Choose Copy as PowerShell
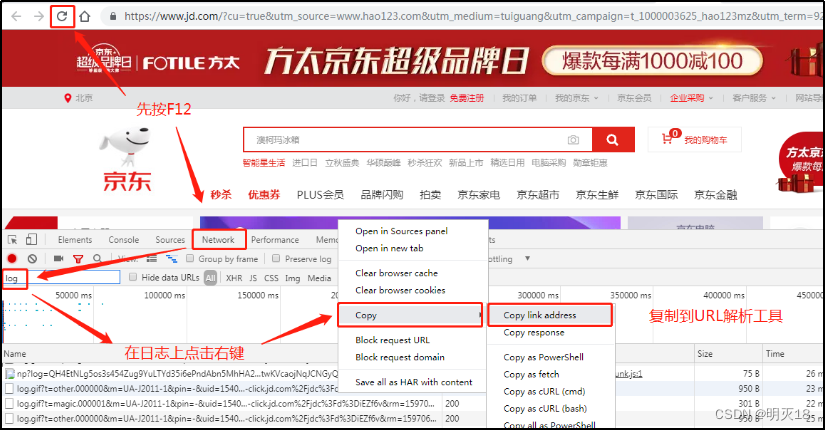The width and height of the screenshot is (825, 430). (x=543, y=357)
